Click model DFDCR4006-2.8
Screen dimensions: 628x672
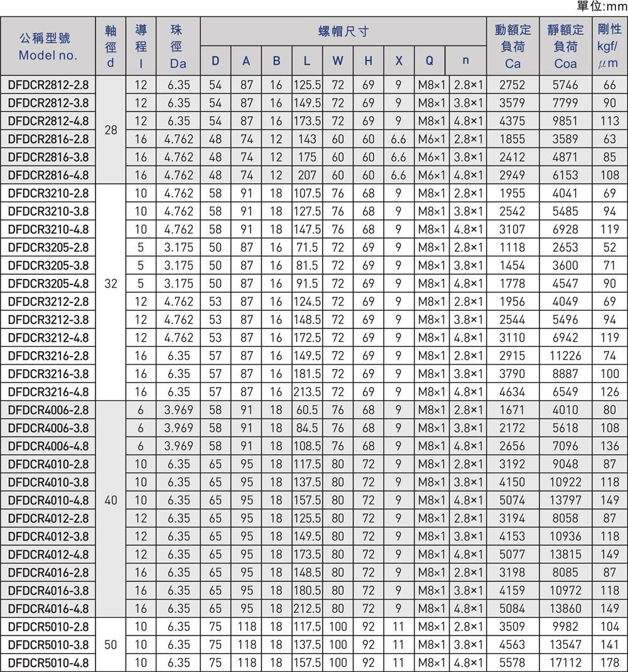pos(48,410)
